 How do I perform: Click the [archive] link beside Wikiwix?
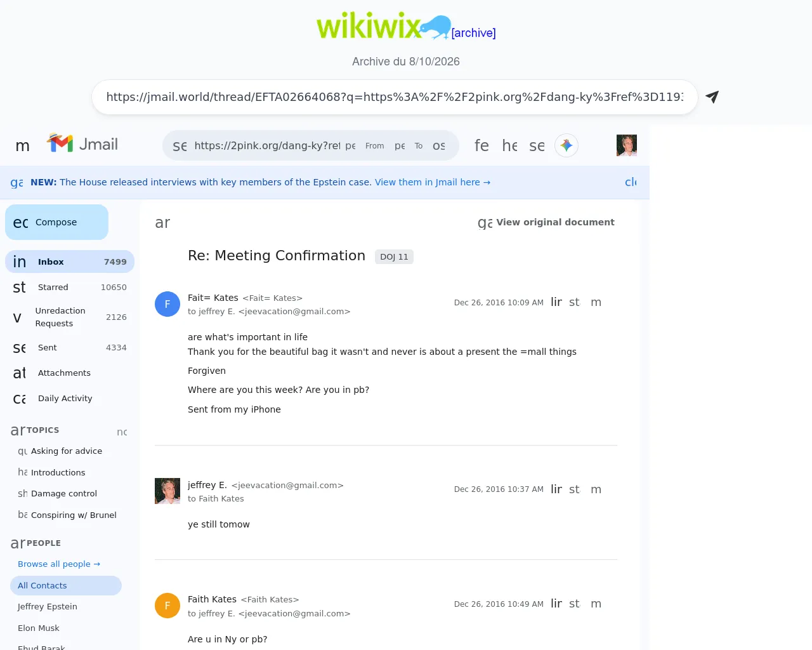[x=473, y=33]
